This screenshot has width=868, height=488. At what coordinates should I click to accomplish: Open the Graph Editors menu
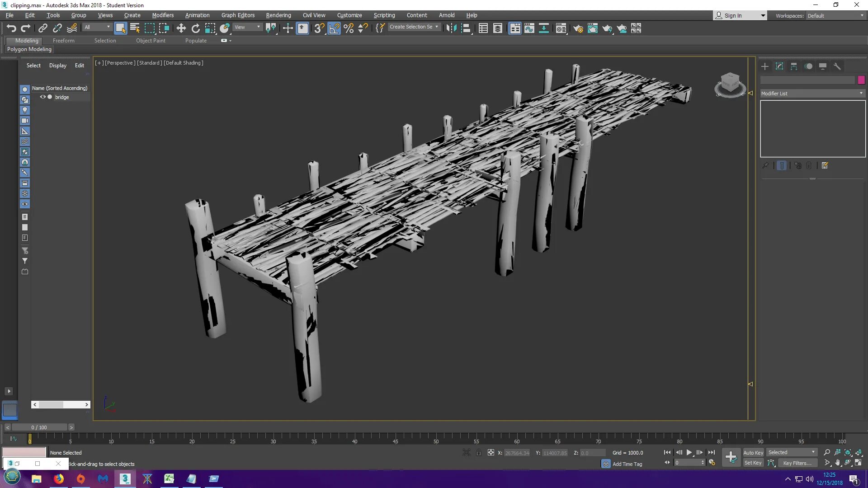[238, 15]
